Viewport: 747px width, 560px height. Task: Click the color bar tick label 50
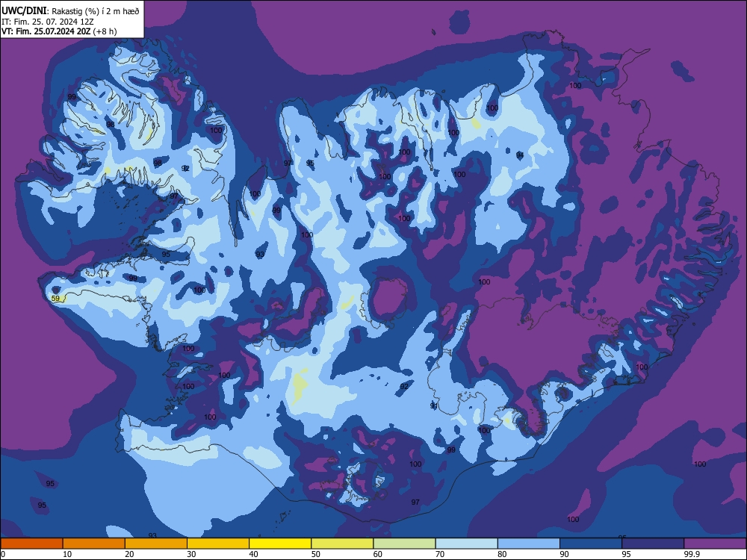(316, 554)
